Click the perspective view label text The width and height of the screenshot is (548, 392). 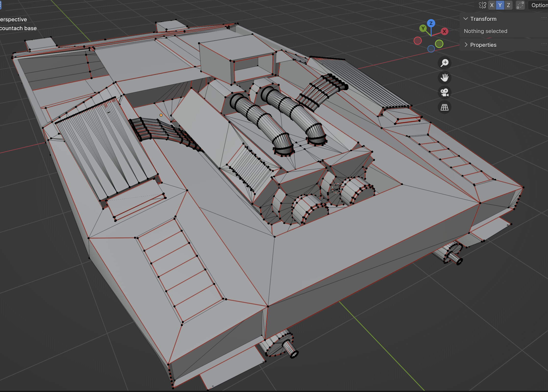(x=13, y=19)
